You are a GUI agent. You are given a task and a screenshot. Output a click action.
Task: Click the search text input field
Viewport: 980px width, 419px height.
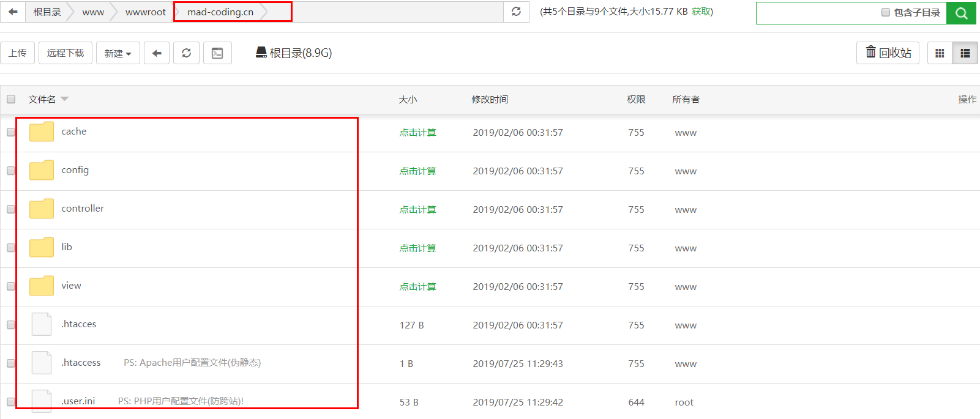817,13
